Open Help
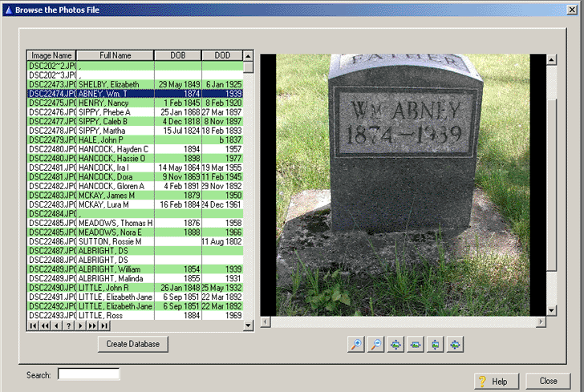Image resolution: width=584 pixels, height=392 pixels. click(x=497, y=381)
